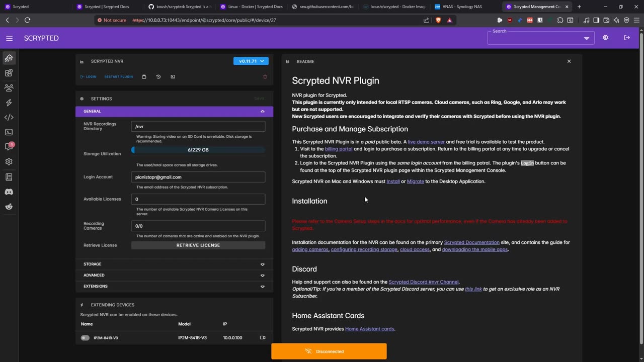
Task: Open the scripts code sidebar icon
Action: tap(9, 117)
